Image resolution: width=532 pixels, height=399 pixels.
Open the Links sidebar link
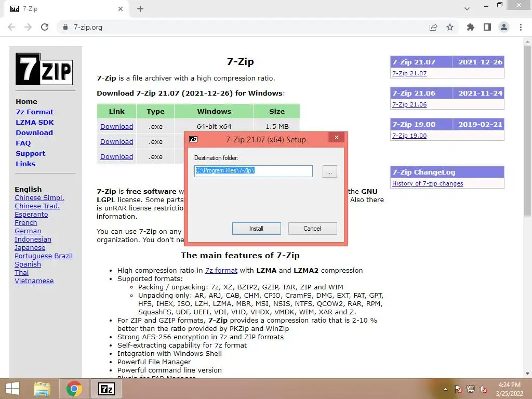click(25, 164)
